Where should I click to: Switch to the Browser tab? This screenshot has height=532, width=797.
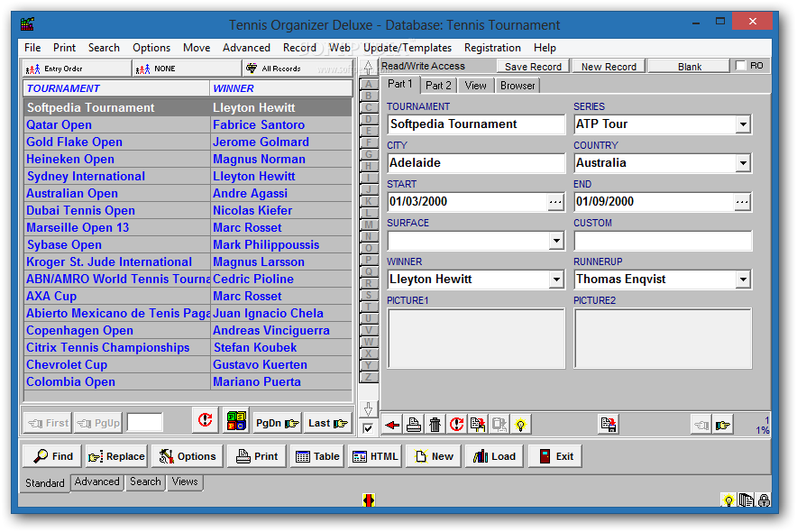coord(517,86)
